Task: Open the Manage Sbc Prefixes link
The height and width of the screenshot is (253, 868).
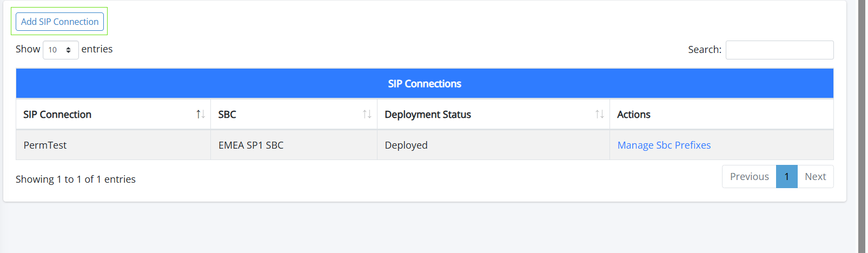Action: pos(664,145)
